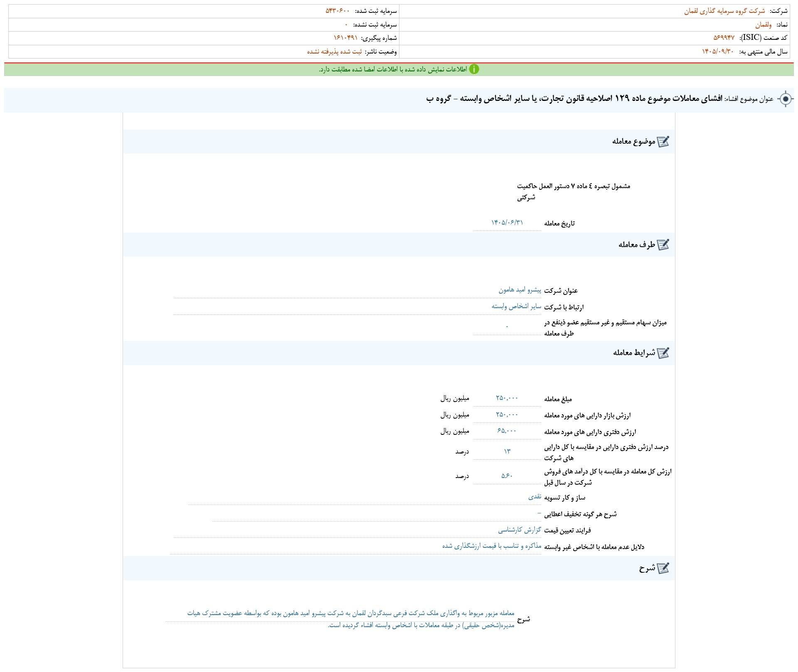Click the relationship value سایر اشخاص وابسته
The width and height of the screenshot is (798, 672).
(516, 307)
